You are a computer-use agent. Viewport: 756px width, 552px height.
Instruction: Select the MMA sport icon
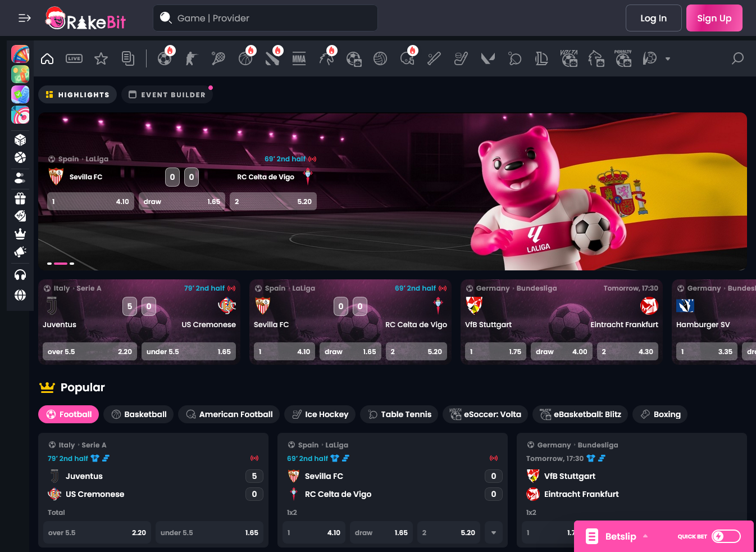[x=299, y=58]
